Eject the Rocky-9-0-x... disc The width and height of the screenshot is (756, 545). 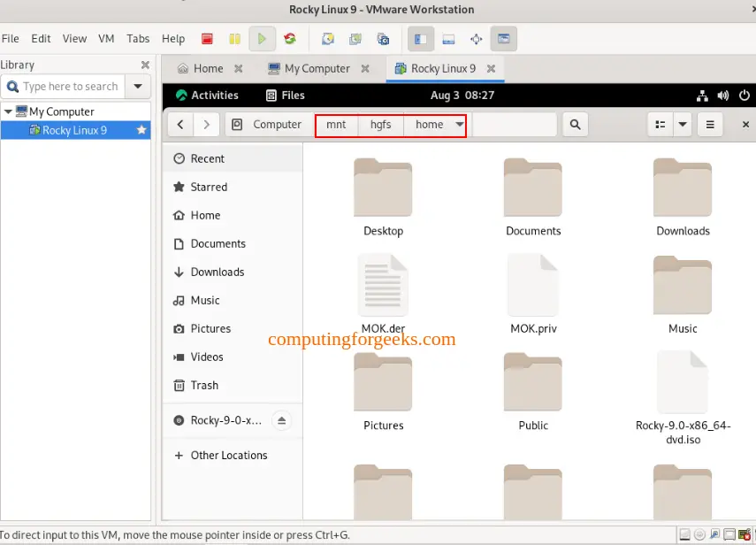tap(281, 420)
